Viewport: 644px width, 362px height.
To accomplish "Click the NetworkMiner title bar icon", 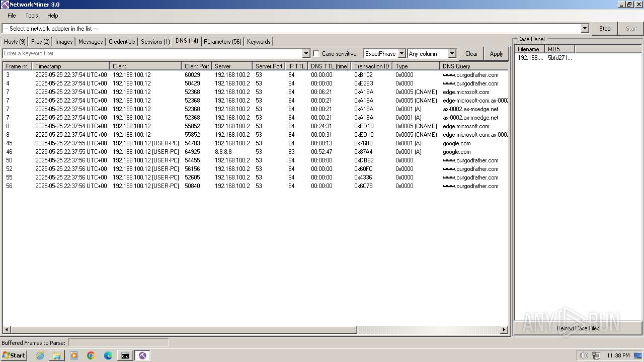I will (x=5, y=5).
